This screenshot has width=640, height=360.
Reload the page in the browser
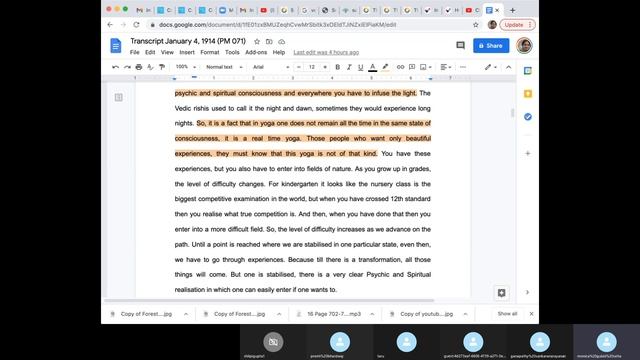(136, 24)
